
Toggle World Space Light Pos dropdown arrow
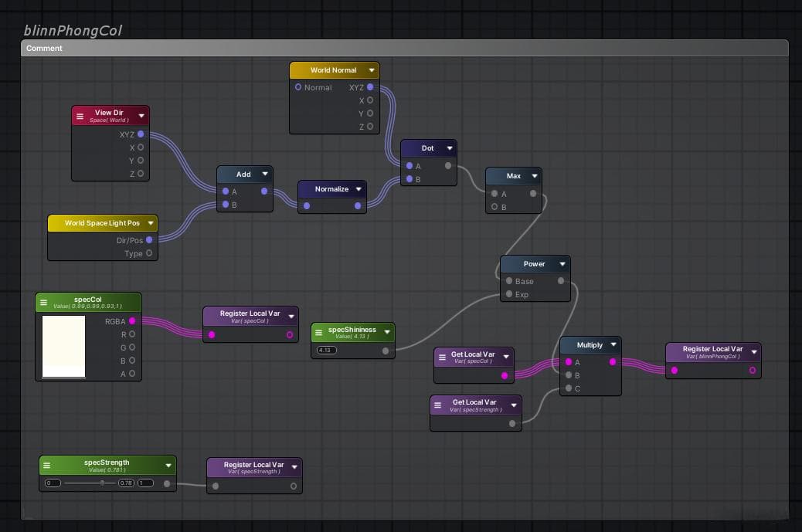pos(151,223)
